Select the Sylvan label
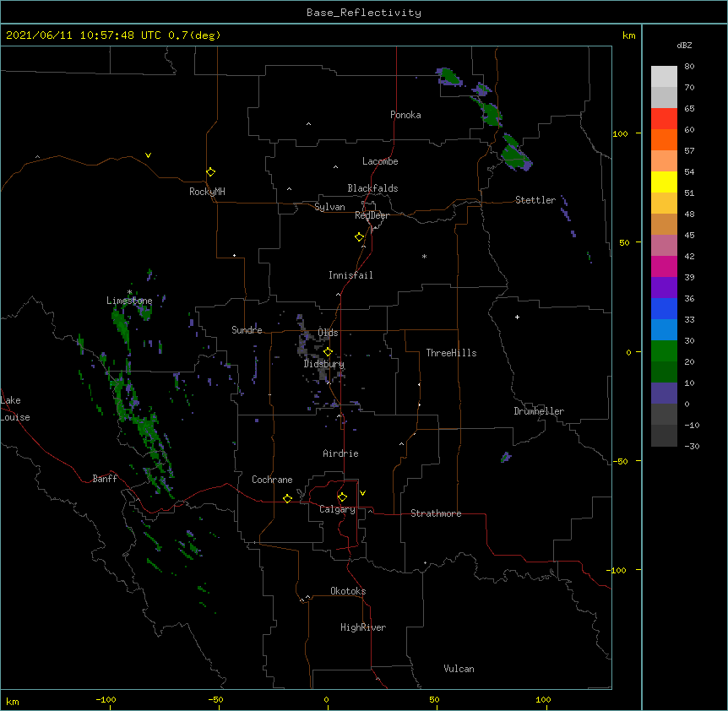The height and width of the screenshot is (711, 728). (x=329, y=207)
